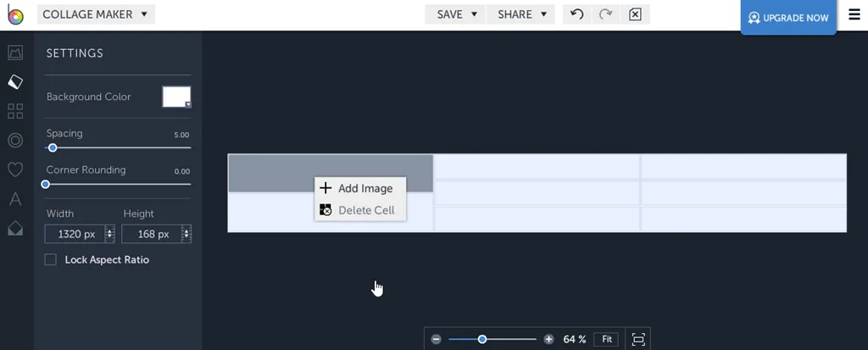Click the Corner Rounding slider handle
The image size is (868, 350).
coord(46,184)
